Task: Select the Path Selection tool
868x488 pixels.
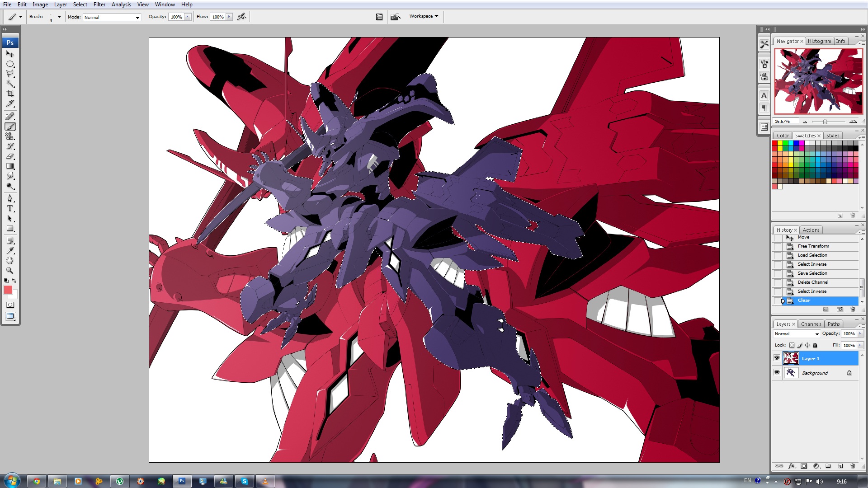Action: pyautogui.click(x=10, y=219)
